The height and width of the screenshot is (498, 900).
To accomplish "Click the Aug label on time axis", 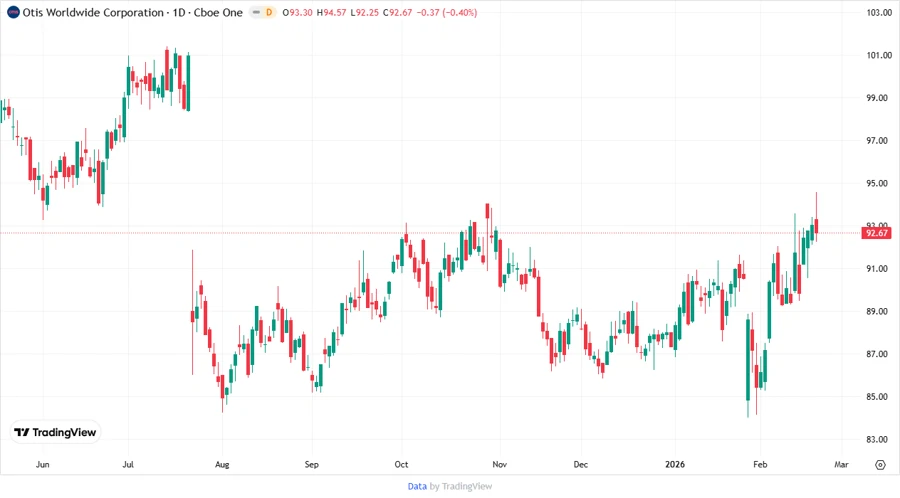I will pyautogui.click(x=222, y=464).
